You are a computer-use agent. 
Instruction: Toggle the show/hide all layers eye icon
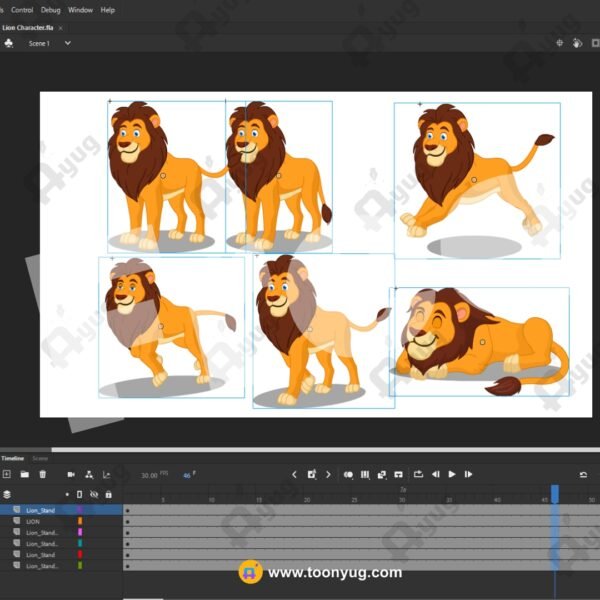coord(94,494)
